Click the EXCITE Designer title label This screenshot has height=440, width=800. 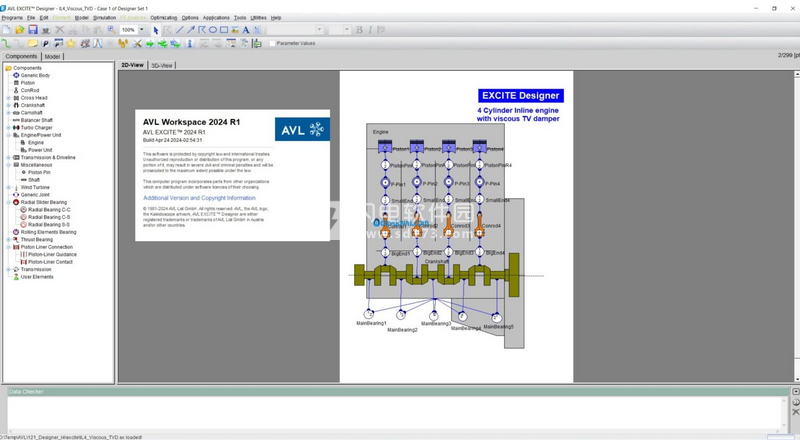[x=520, y=95]
